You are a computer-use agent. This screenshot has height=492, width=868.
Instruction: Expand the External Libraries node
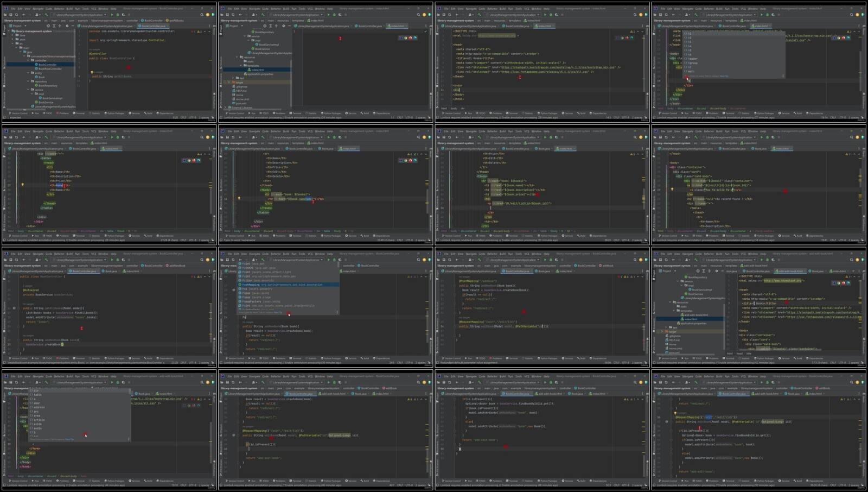[x=225, y=108]
